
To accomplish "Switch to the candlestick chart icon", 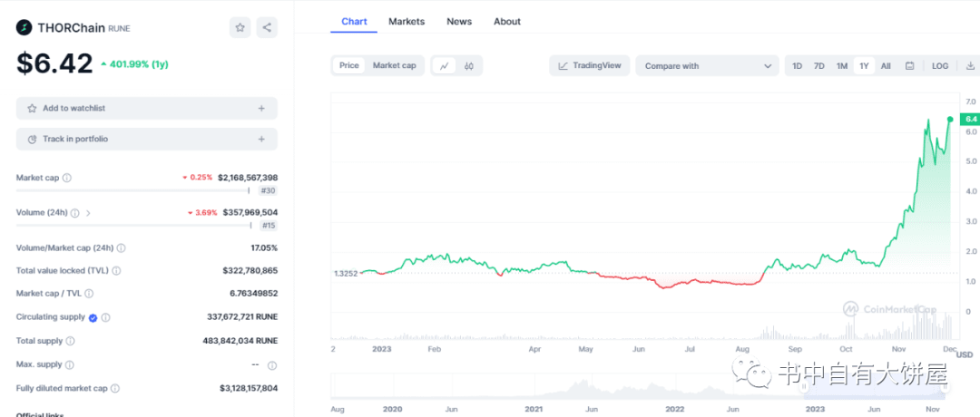I will point(469,65).
